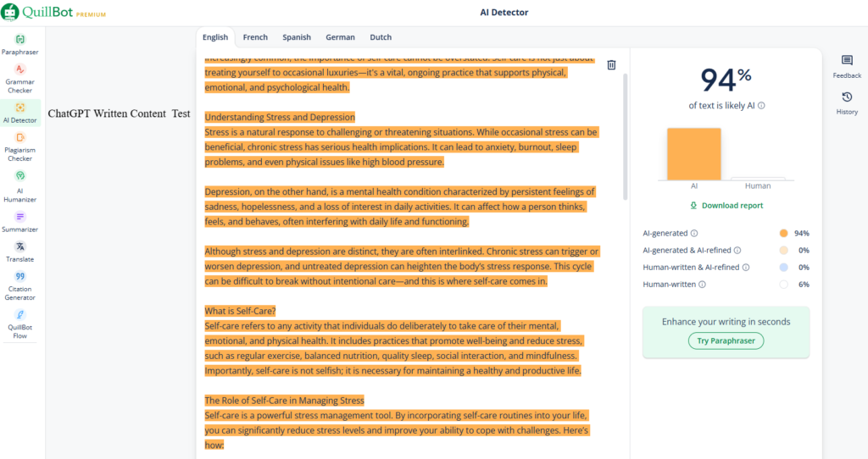The width and height of the screenshot is (868, 459).
Task: Click the large 94% score text
Action: 726,79
